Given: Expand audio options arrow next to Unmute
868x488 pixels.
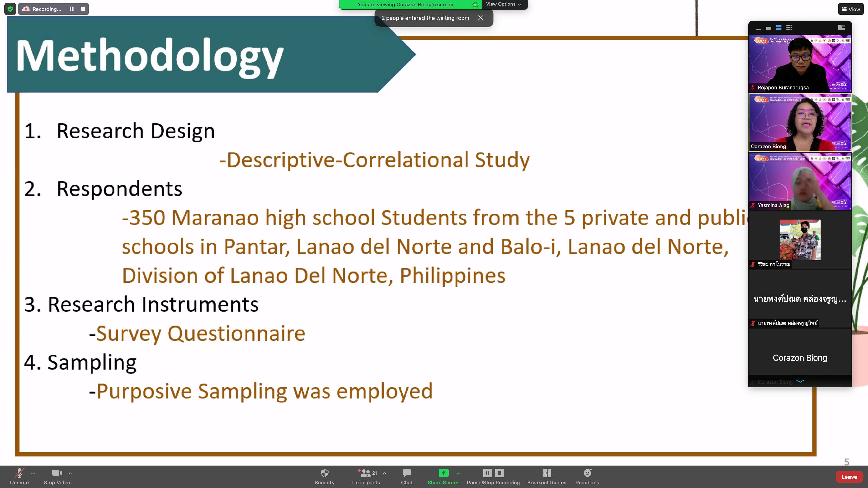Looking at the screenshot, I should [x=33, y=473].
